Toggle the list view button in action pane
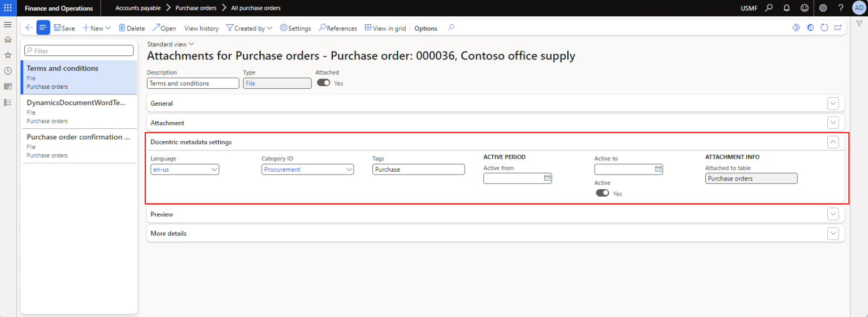 click(44, 28)
